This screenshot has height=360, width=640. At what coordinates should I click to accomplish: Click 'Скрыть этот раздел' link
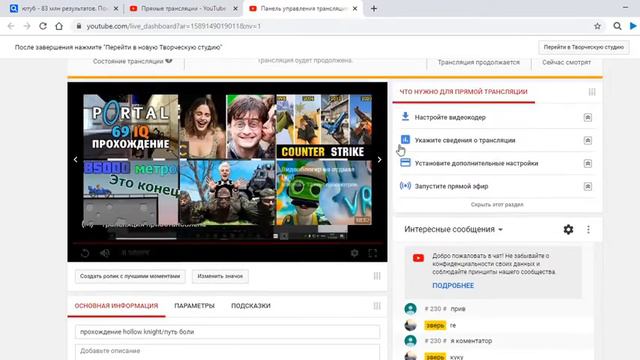(x=497, y=204)
